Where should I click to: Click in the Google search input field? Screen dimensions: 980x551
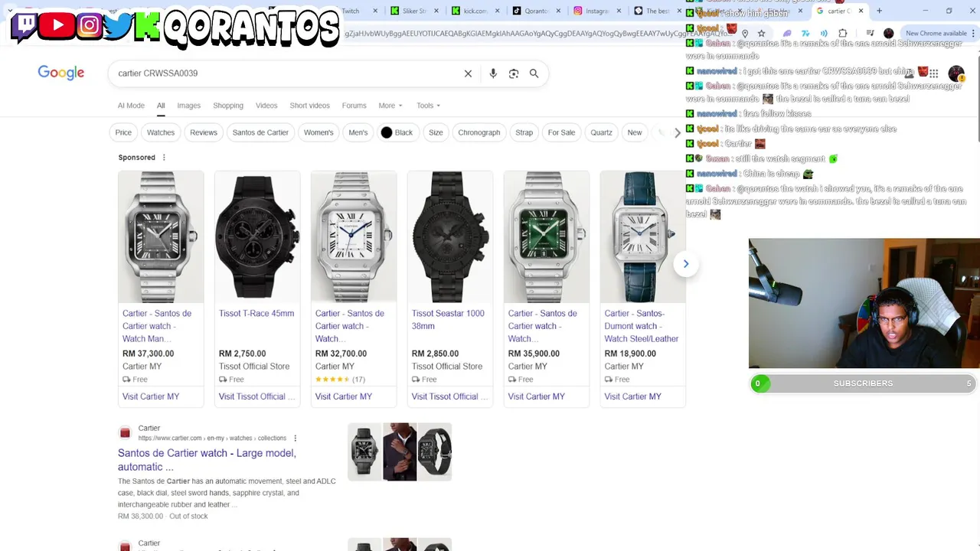pos(287,73)
